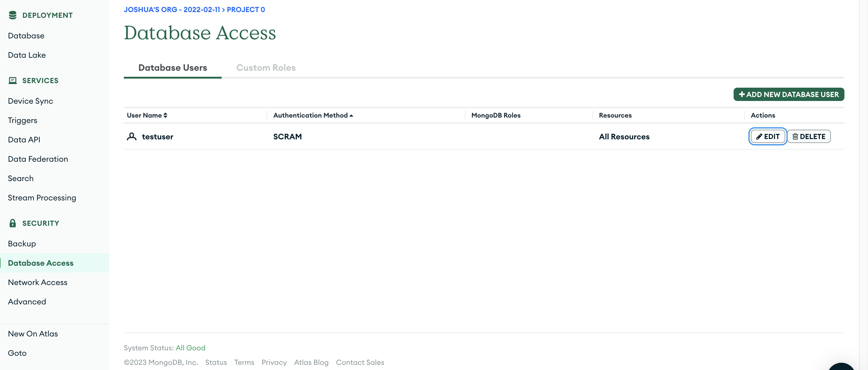Click the Project 0 breadcrumb link
868x370 pixels.
pos(246,9)
